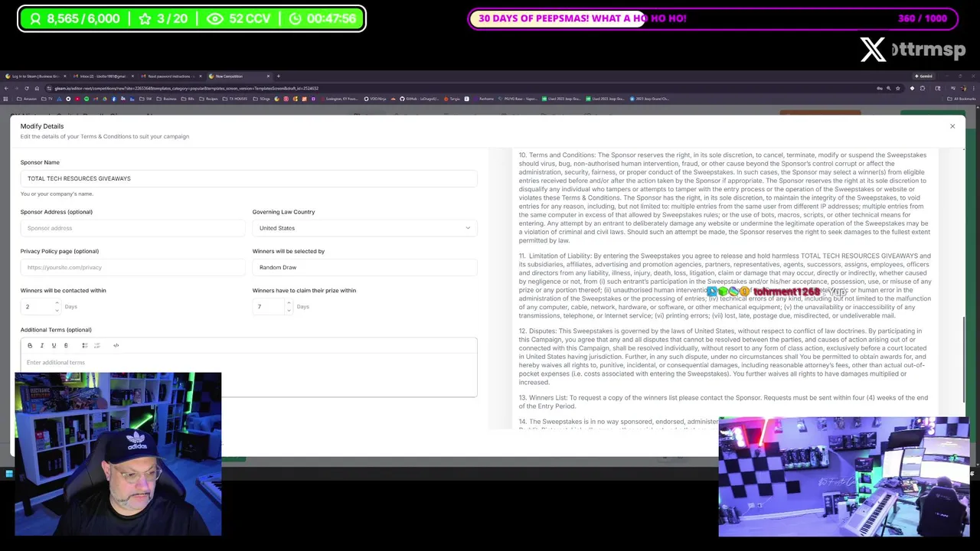Close the Log in to Gleam tab
This screenshot has height=551, width=980.
pyautogui.click(x=64, y=76)
